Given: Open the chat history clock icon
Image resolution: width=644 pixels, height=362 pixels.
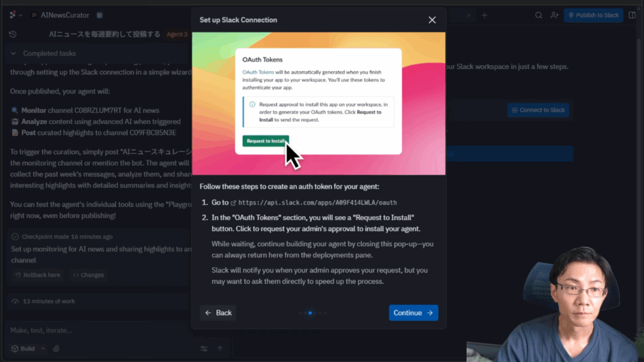Looking at the screenshot, I should (x=13, y=35).
